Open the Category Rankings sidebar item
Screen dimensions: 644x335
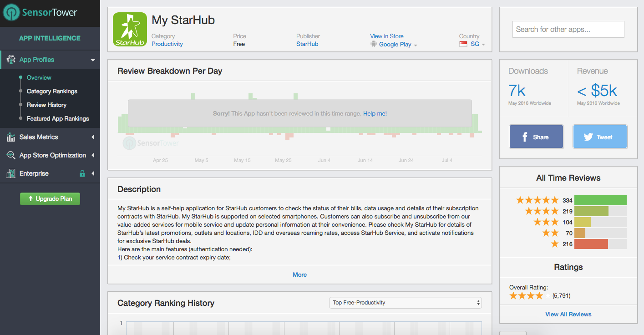tap(52, 91)
